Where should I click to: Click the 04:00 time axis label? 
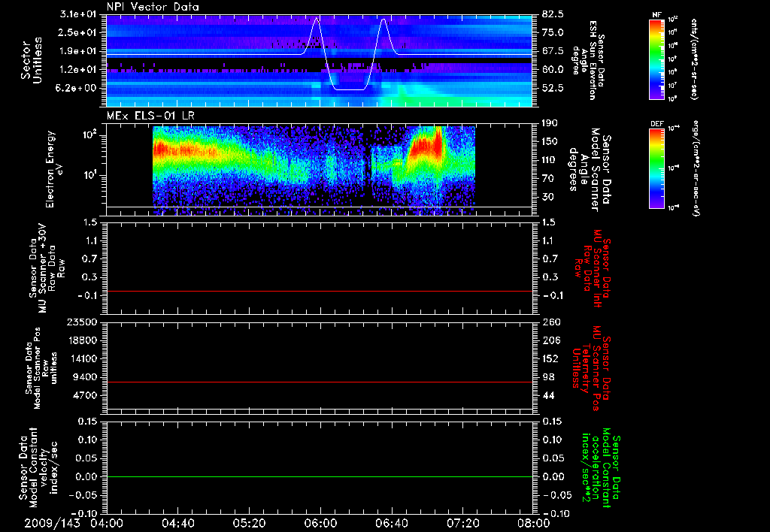[x=107, y=523]
